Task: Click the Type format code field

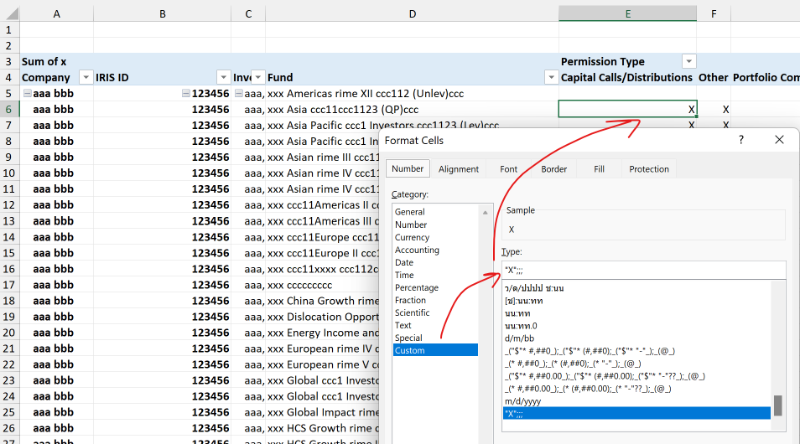Action: click(640, 271)
